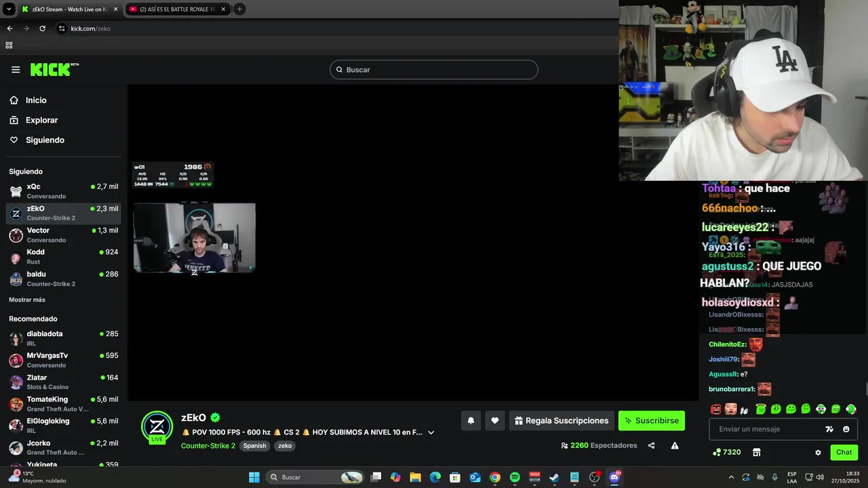The height and width of the screenshot is (488, 868).
Task: Open Jcorko recommended channel
Action: [x=64, y=447]
